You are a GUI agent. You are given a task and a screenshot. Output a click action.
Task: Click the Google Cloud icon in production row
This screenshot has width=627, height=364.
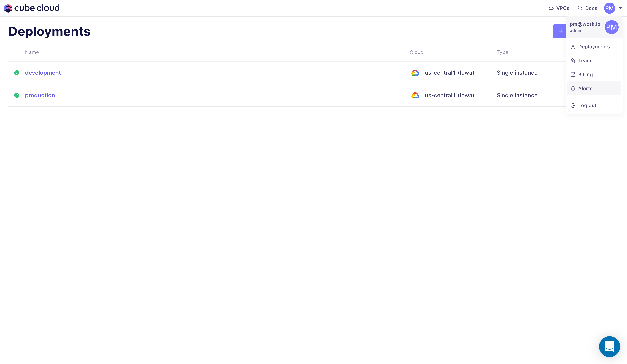(415, 96)
